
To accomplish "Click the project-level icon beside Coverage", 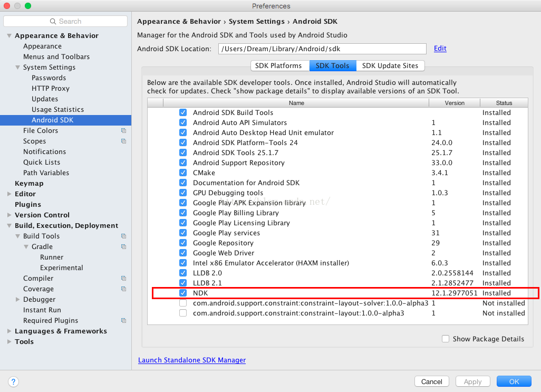I will point(123,289).
